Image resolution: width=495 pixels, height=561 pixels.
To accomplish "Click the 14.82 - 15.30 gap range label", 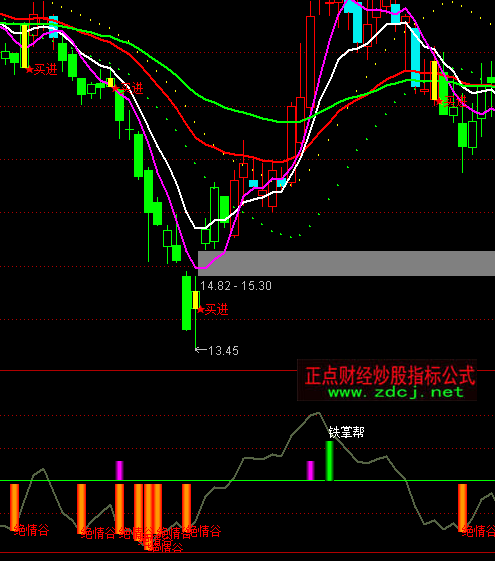I will tap(236, 286).
